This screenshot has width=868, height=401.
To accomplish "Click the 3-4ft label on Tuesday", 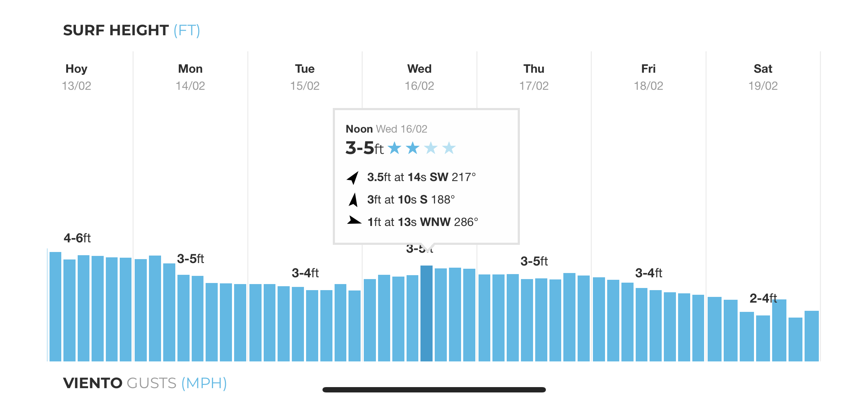I will point(305,273).
